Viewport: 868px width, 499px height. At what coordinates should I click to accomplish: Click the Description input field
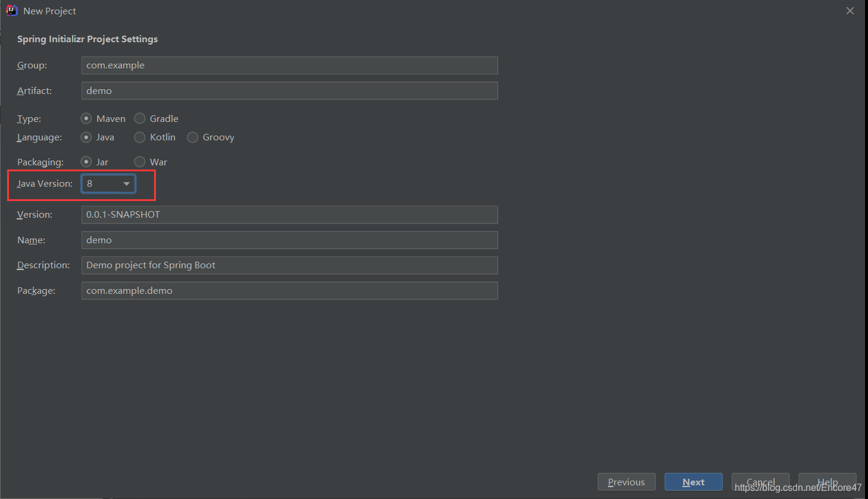point(289,265)
